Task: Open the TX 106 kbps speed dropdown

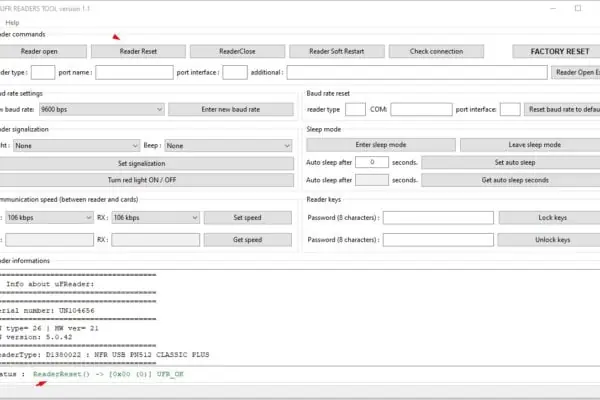Action: (49, 217)
